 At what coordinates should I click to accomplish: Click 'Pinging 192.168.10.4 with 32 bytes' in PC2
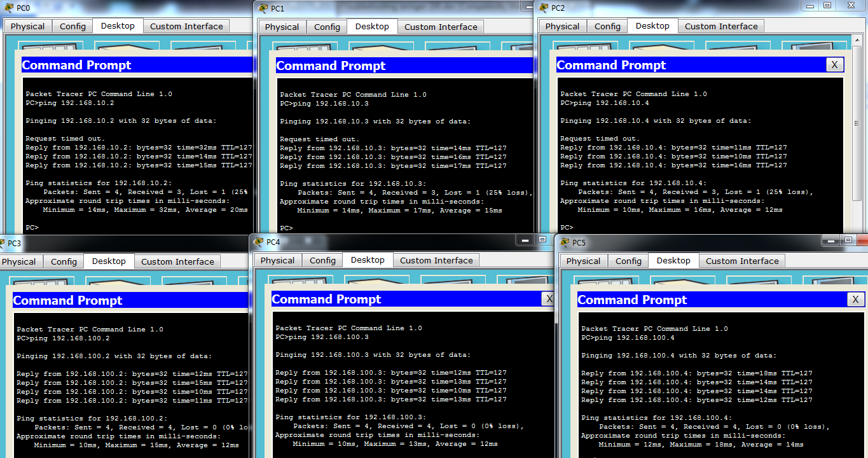pyautogui.click(x=656, y=121)
